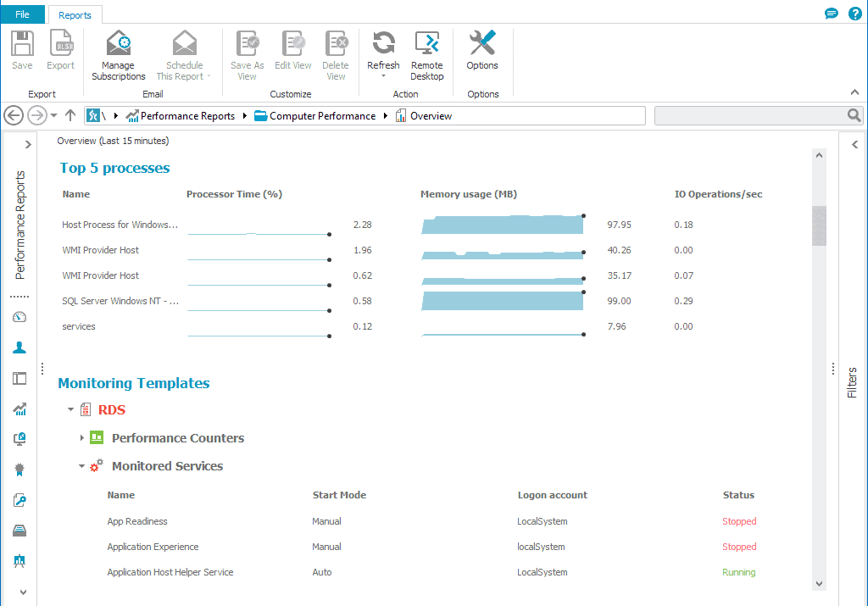This screenshot has width=868, height=606.
Task: Click the right splitter handle dots
Action: (x=833, y=368)
